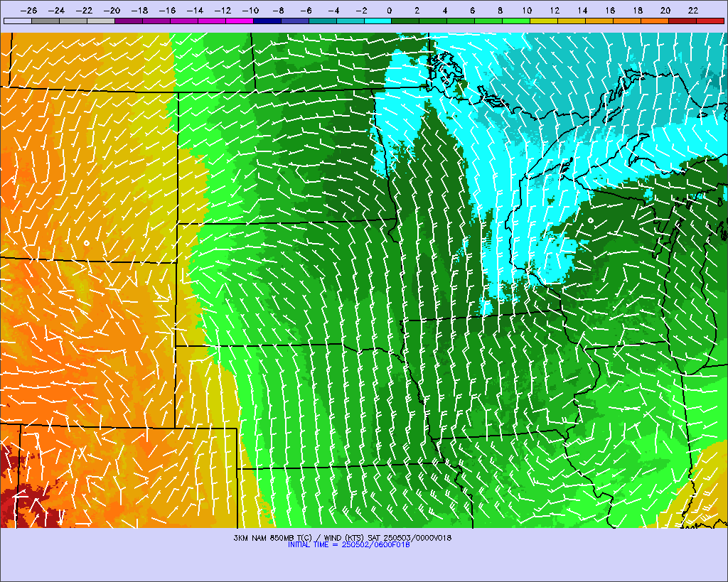
Task: Click the "-8" legend label
Action: tap(278, 10)
